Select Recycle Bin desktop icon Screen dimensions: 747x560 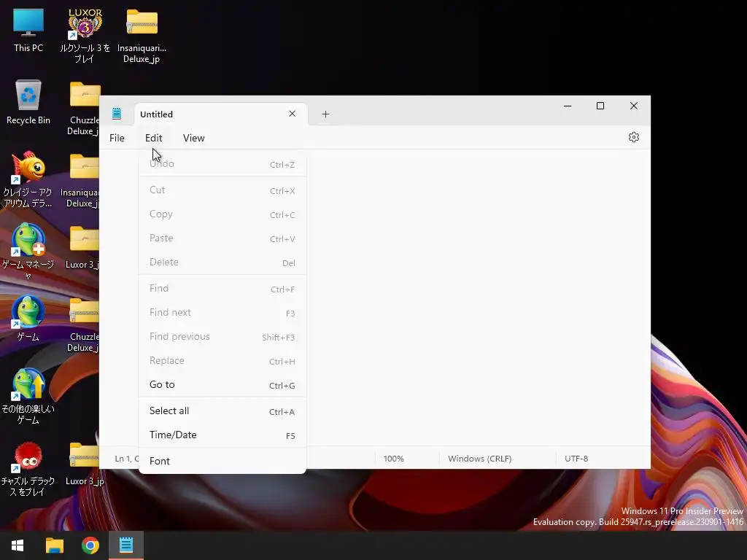pyautogui.click(x=28, y=102)
